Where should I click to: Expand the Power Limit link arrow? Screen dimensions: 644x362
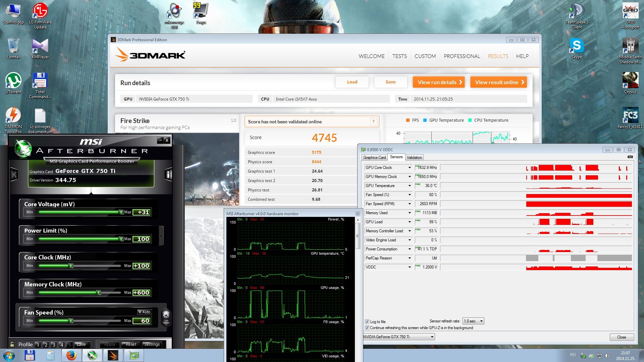tap(161, 236)
